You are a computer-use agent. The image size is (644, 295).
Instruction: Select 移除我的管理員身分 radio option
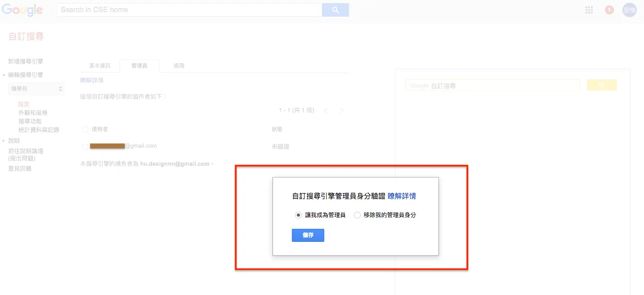click(x=357, y=215)
